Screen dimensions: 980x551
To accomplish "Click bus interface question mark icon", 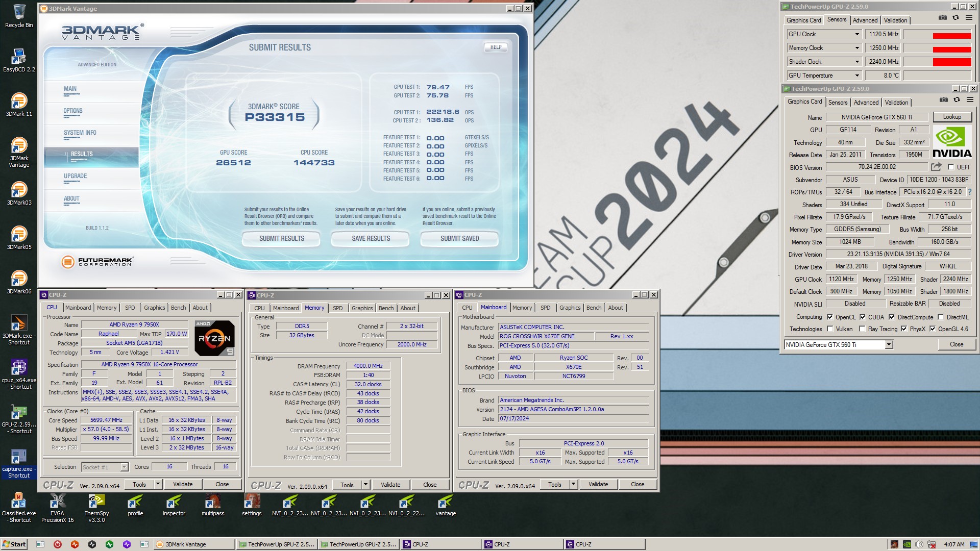I will (x=970, y=192).
